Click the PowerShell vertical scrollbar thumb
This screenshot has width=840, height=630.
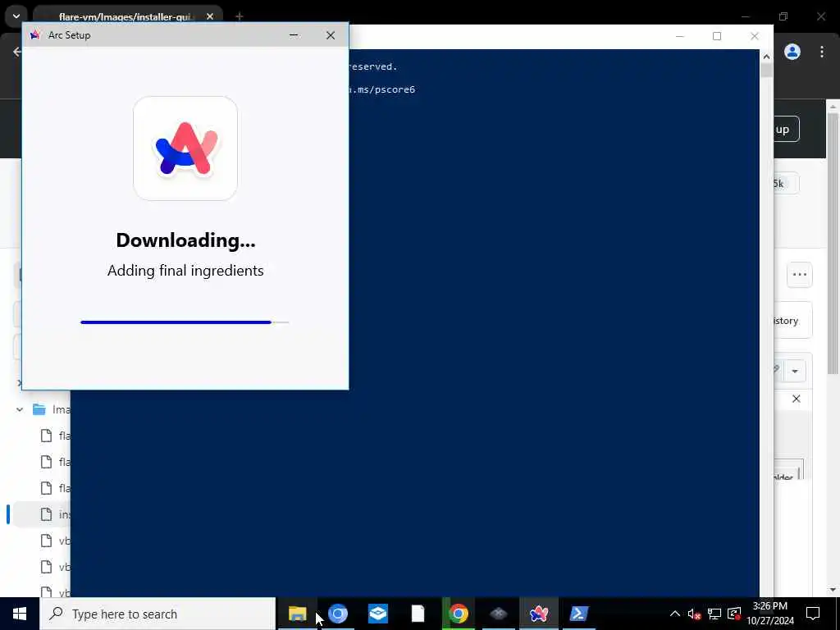767,71
